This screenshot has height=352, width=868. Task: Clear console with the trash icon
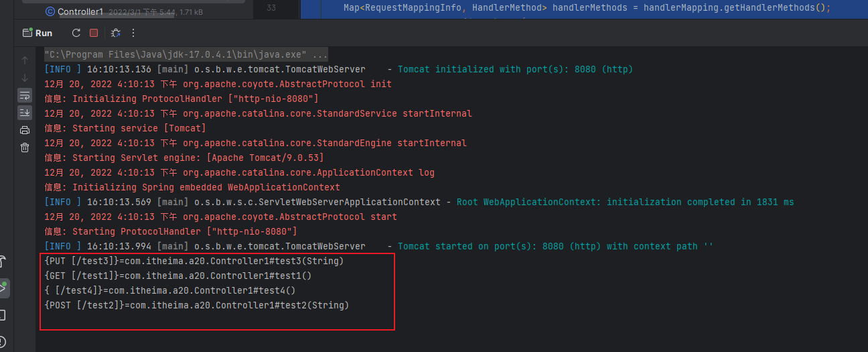(25, 148)
